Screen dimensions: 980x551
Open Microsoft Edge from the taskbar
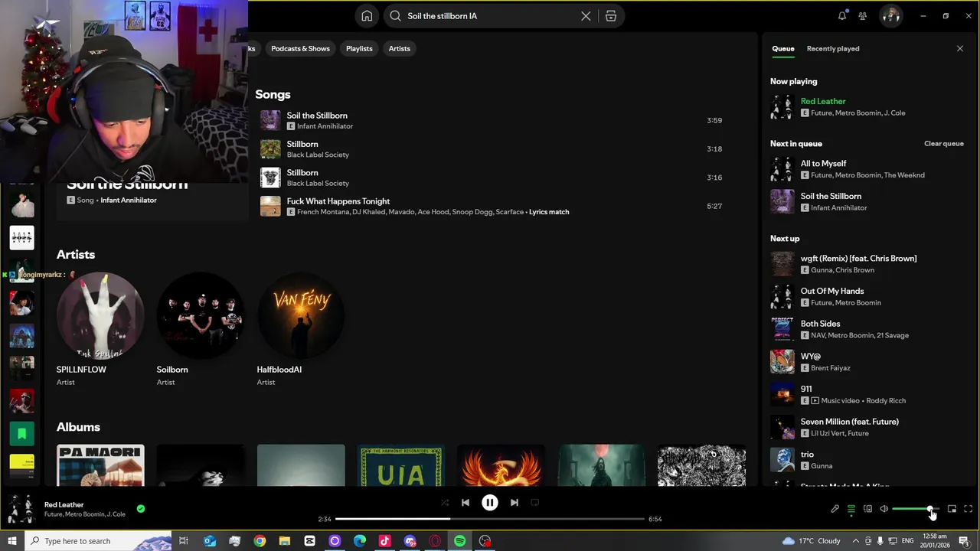point(360,541)
